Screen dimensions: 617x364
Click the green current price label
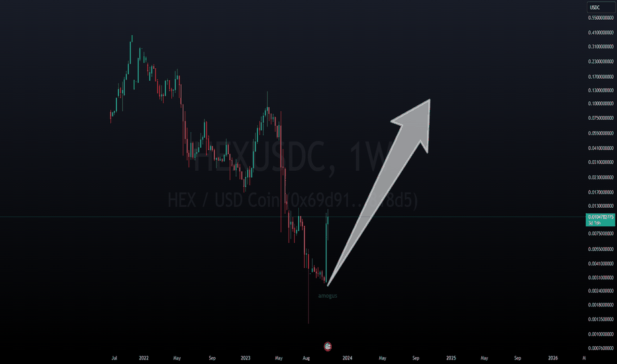point(600,220)
